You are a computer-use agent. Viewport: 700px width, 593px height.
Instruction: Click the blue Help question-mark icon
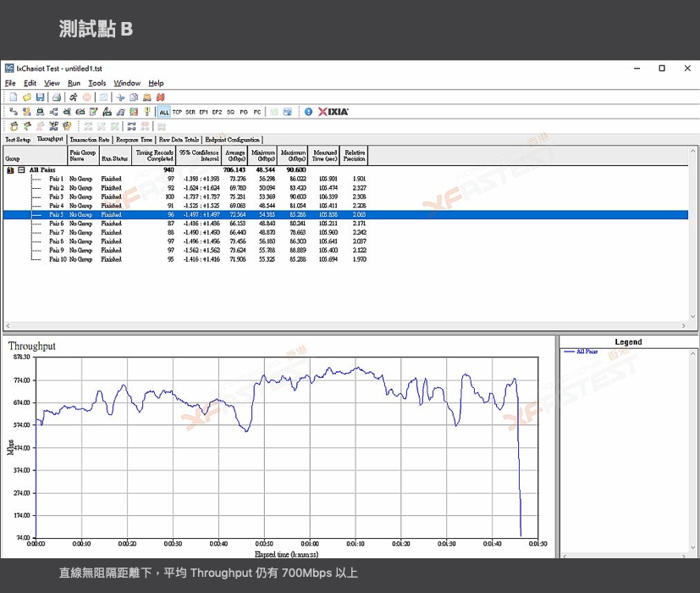[x=308, y=112]
